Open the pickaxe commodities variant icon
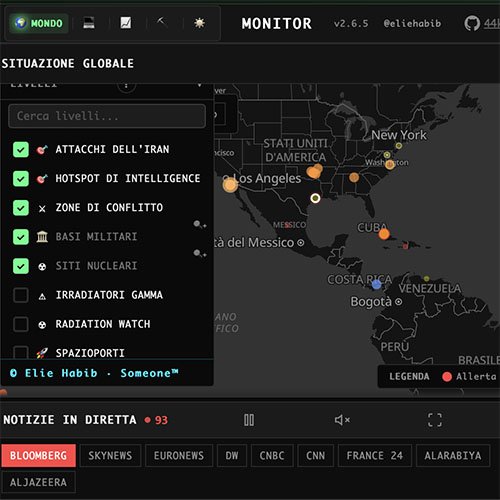Viewport: 500px width, 500px height. pos(162,22)
